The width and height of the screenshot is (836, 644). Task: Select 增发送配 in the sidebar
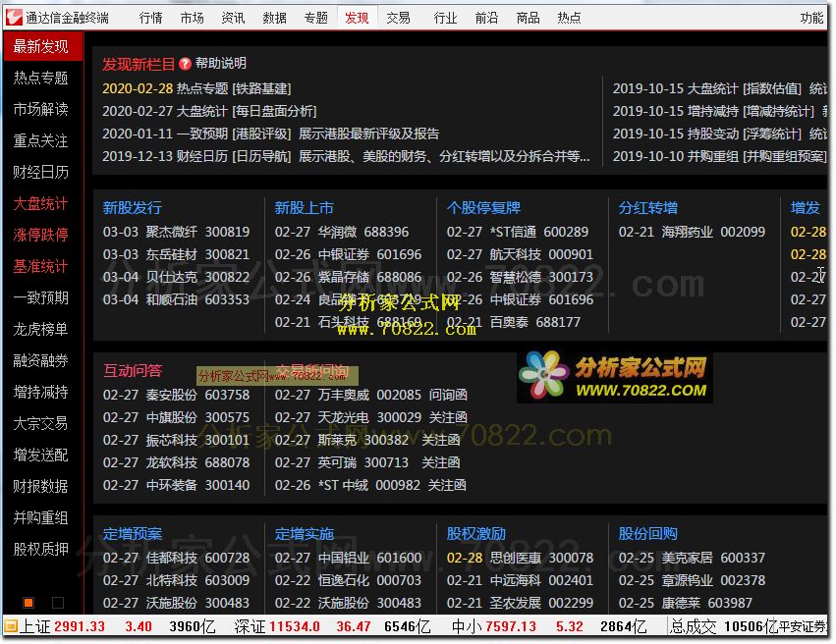click(41, 455)
